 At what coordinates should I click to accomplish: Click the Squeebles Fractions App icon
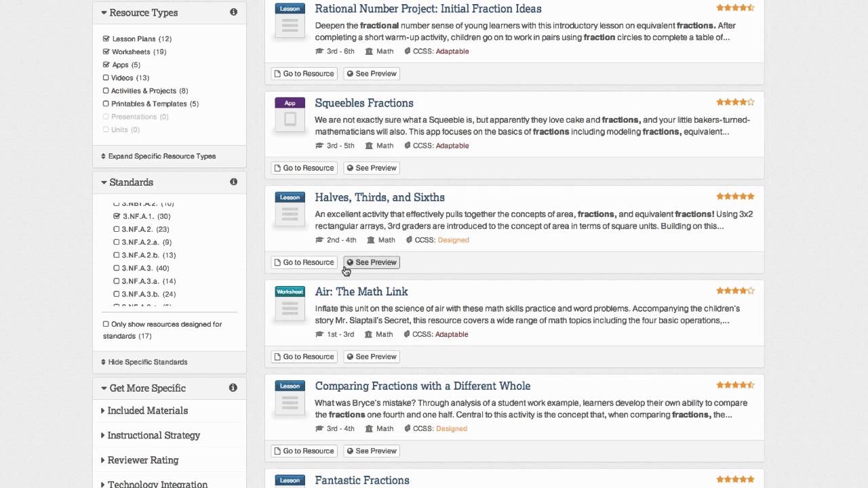tap(290, 115)
